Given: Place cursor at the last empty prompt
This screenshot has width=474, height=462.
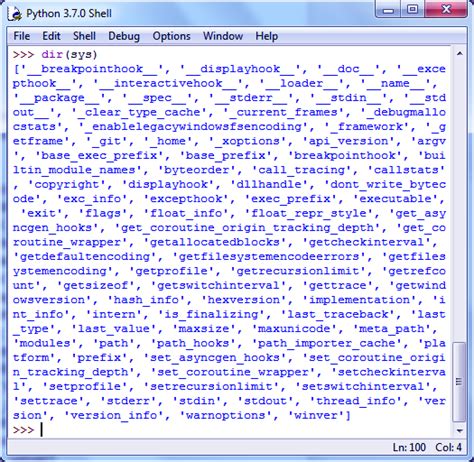Looking at the screenshot, I should 42,430.
